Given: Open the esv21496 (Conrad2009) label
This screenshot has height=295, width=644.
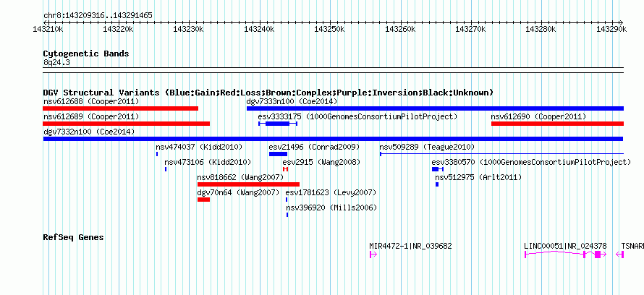Looking at the screenshot, I should pyautogui.click(x=314, y=147).
